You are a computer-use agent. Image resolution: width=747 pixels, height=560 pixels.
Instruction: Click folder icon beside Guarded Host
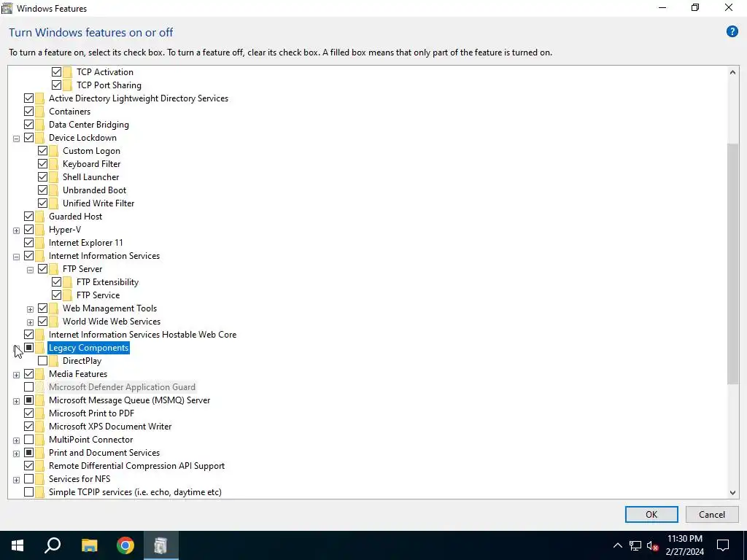40,217
